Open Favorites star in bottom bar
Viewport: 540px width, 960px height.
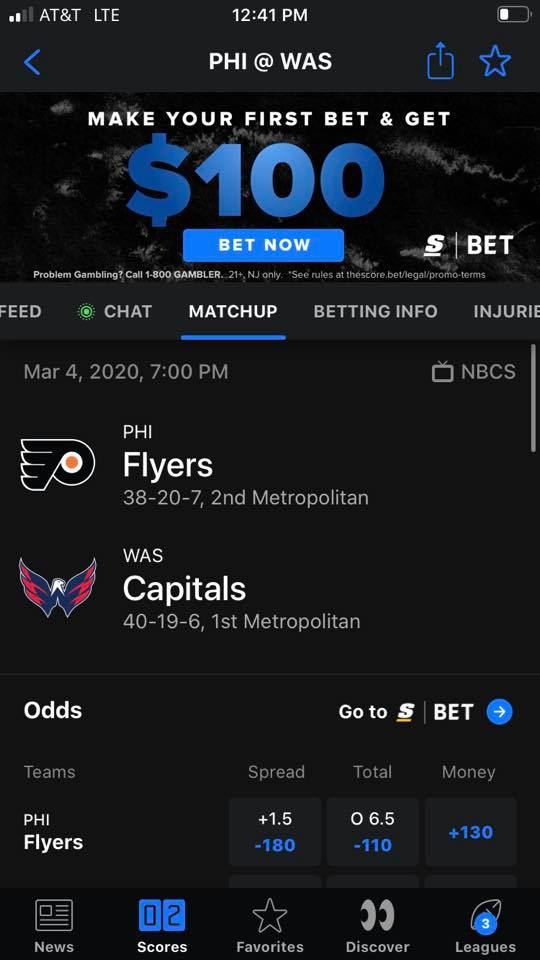(269, 916)
